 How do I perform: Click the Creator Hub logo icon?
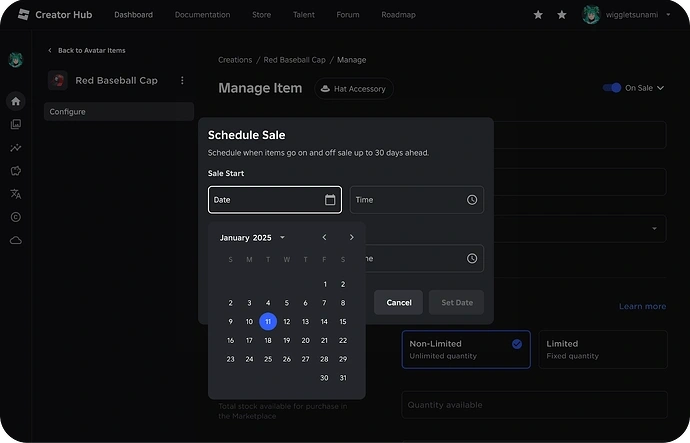(23, 15)
